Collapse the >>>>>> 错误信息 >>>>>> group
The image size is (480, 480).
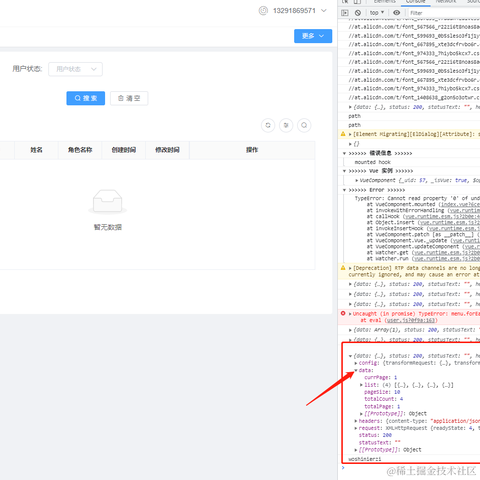point(344,153)
